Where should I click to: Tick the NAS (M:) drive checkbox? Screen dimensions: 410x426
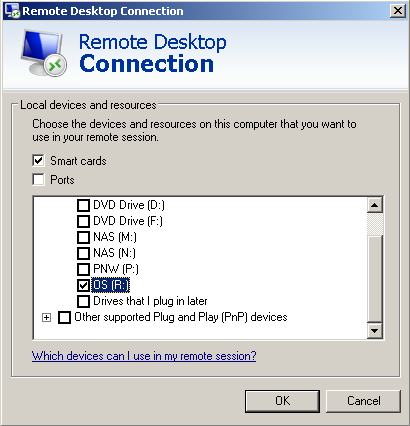coord(83,237)
